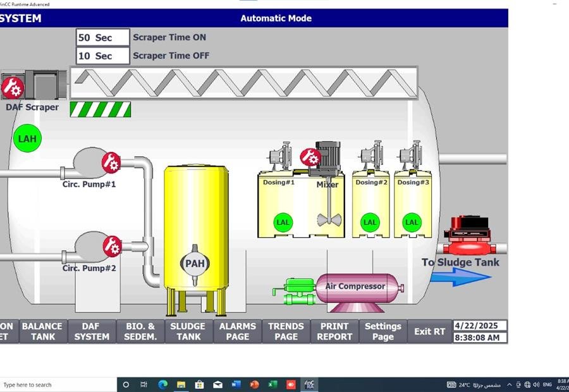Click the Dosing#2 pump symbol
Image resolution: width=569 pixels, height=392 pixels.
coord(372,156)
